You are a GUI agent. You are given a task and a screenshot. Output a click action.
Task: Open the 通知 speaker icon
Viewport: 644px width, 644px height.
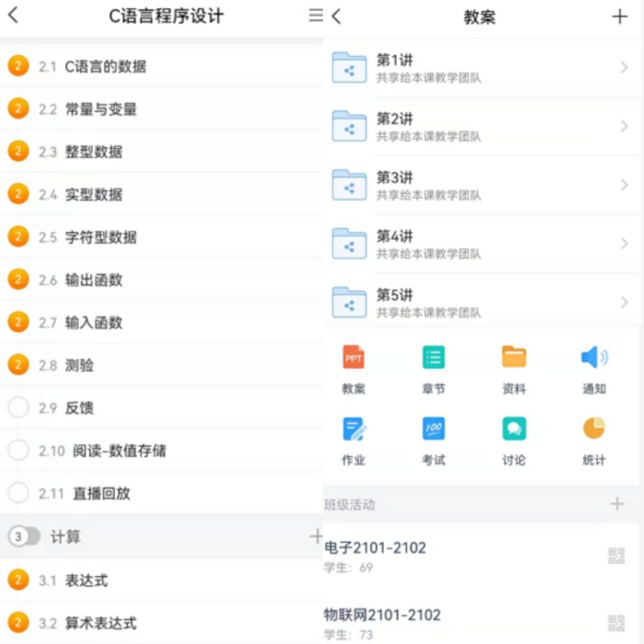coord(594,358)
